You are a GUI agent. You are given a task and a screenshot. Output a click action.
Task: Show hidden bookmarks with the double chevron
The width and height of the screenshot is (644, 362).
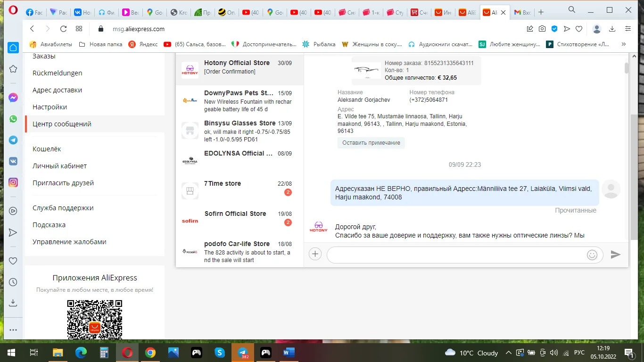coord(624,44)
